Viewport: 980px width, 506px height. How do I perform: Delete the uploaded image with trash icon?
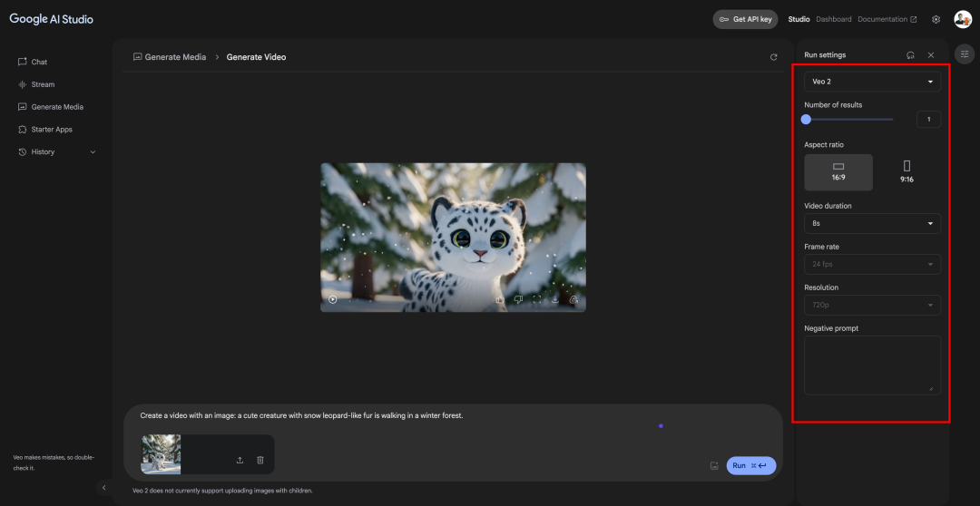(x=260, y=461)
